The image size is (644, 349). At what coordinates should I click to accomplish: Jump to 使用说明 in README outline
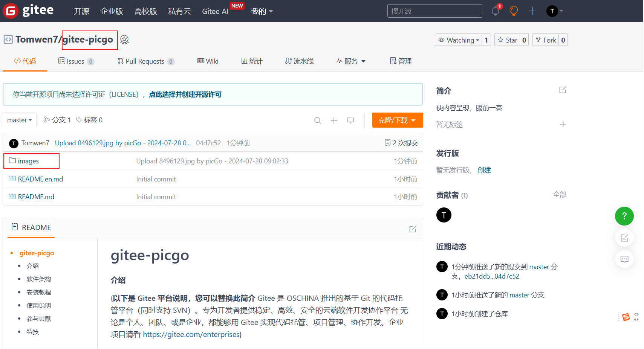coord(39,305)
